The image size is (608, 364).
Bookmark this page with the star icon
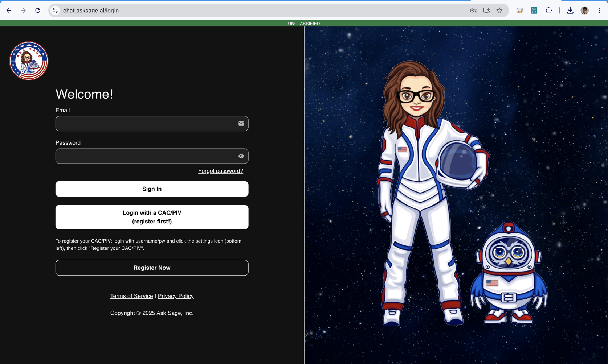pos(499,11)
